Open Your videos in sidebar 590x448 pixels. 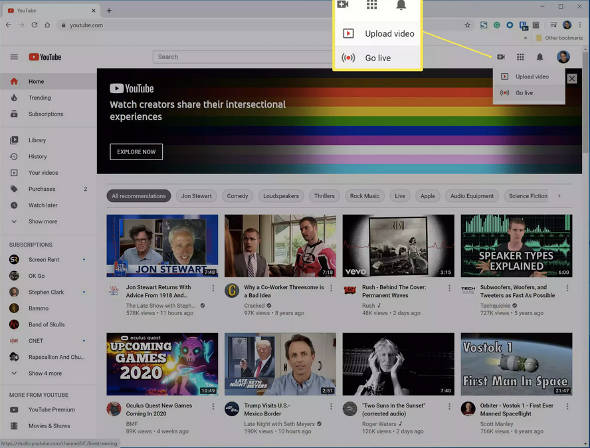[48, 172]
